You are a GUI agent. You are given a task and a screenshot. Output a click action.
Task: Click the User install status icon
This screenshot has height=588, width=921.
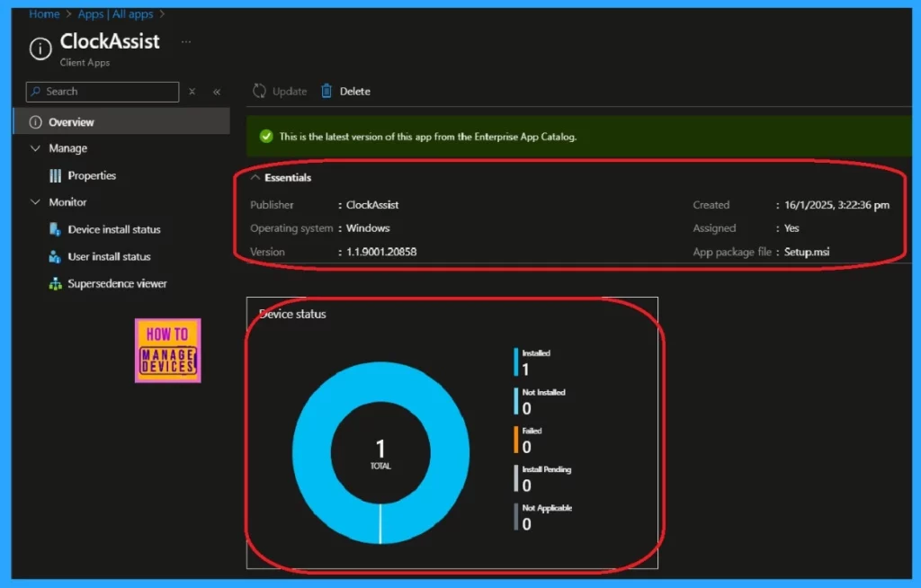(55, 257)
